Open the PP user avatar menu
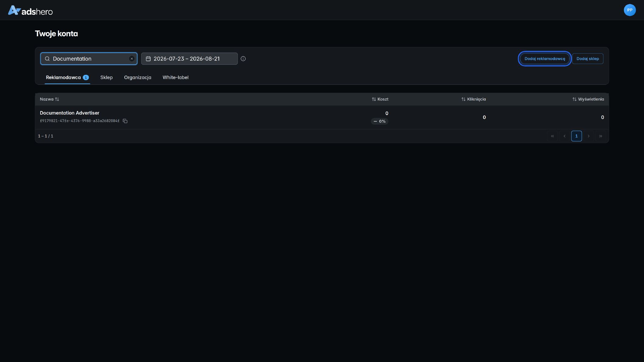The width and height of the screenshot is (644, 362). tap(630, 10)
